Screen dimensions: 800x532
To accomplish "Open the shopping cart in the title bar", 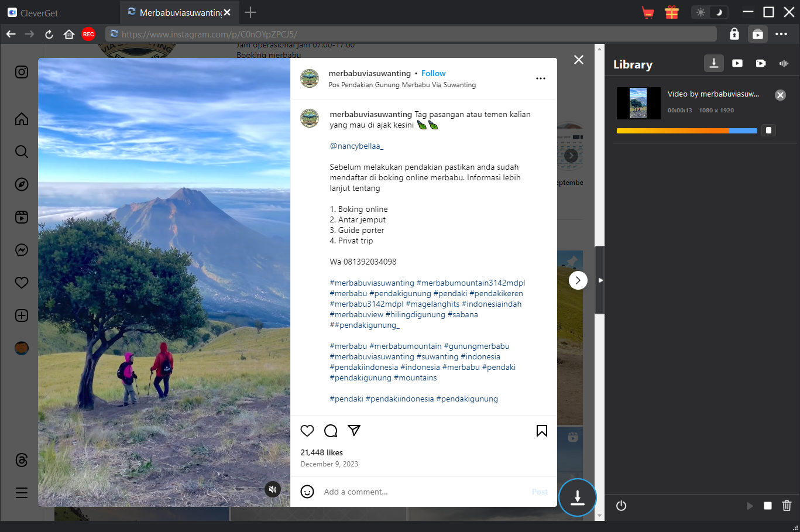I will point(648,12).
